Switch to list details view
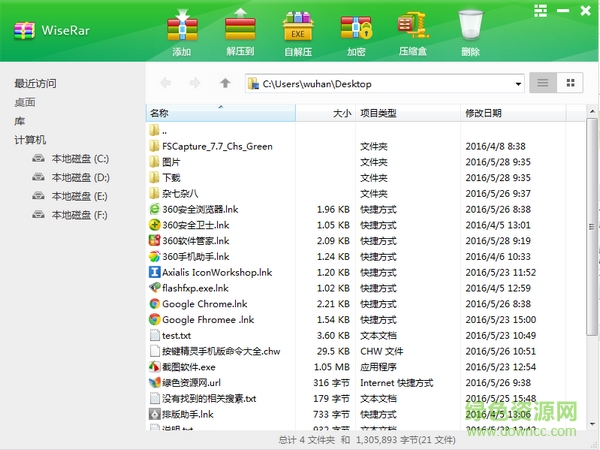600x450 pixels. click(x=543, y=84)
